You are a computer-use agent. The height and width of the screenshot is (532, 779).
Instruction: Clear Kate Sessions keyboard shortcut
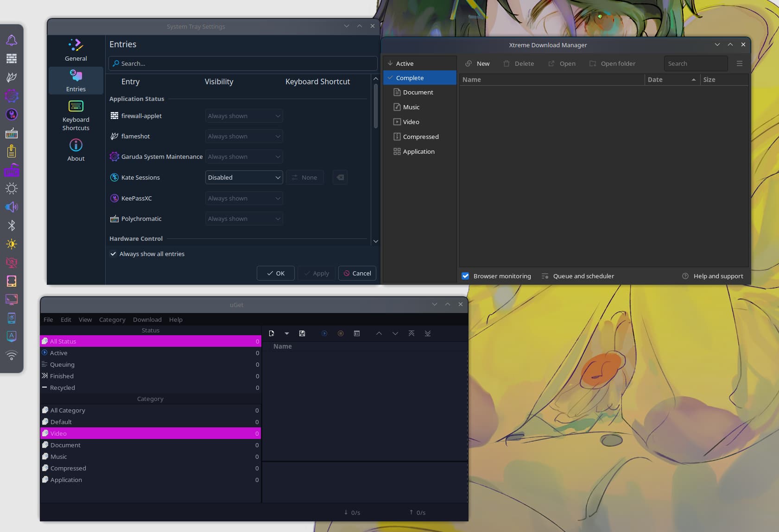340,177
